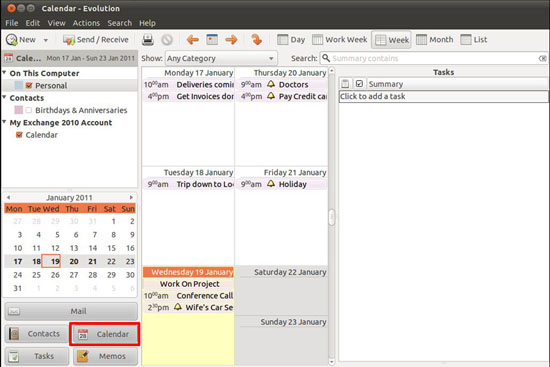The width and height of the screenshot is (550, 367).
Task: Click Send / Receive toolbar button
Action: tap(96, 40)
